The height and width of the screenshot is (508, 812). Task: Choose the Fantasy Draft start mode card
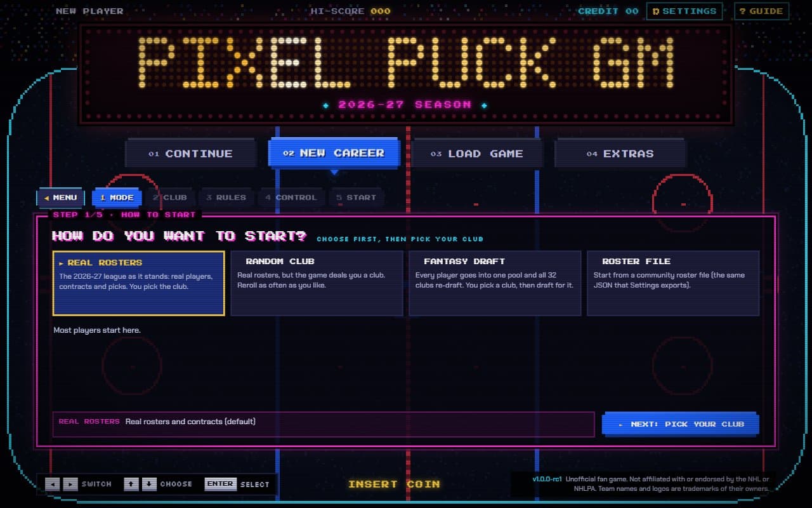495,283
